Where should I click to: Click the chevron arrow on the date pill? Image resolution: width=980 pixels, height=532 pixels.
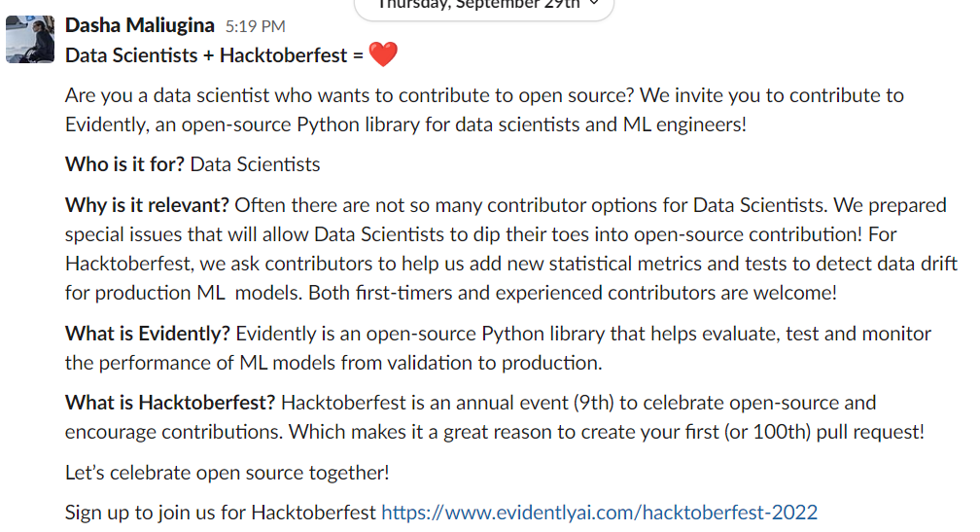594,5
